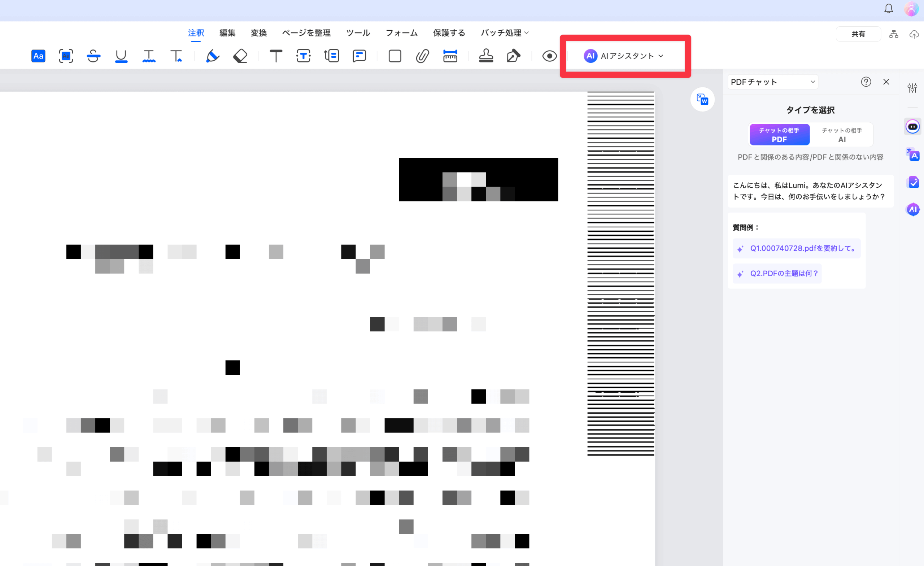Open the PDFチャット mode dropdown
Image resolution: width=924 pixels, height=566 pixels.
[772, 82]
